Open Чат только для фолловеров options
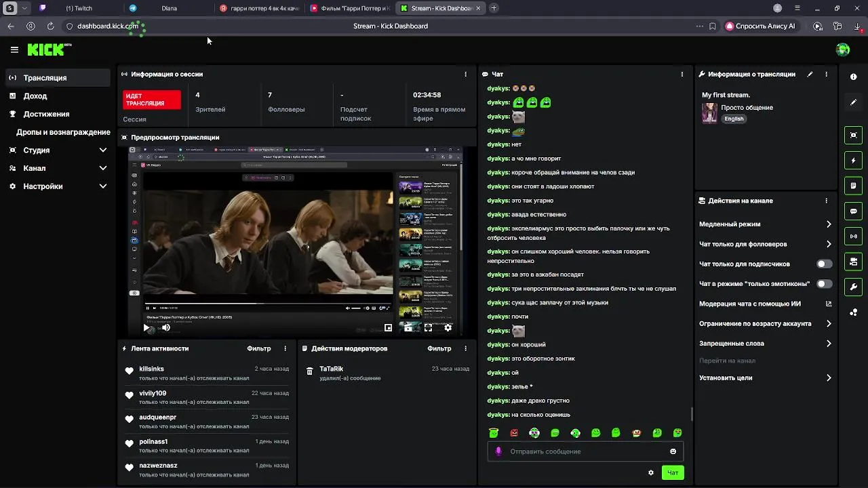Screen dimensions: 868x488 [765, 244]
